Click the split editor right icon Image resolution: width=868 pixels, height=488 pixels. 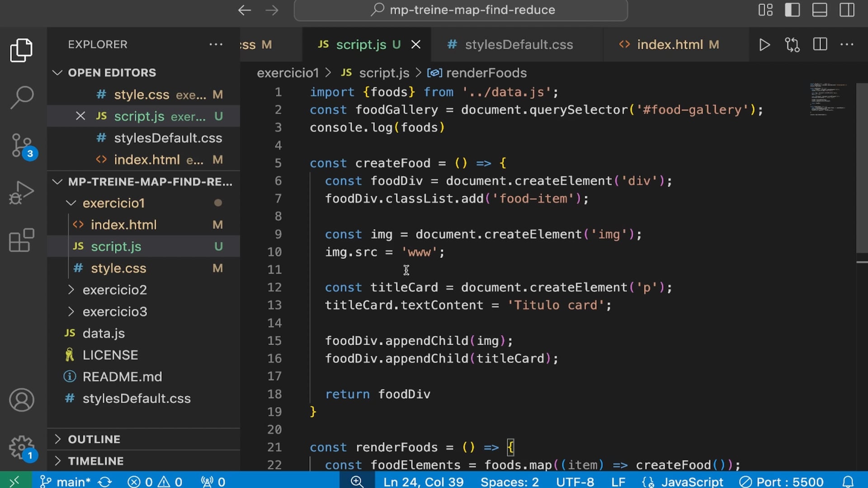coord(820,45)
